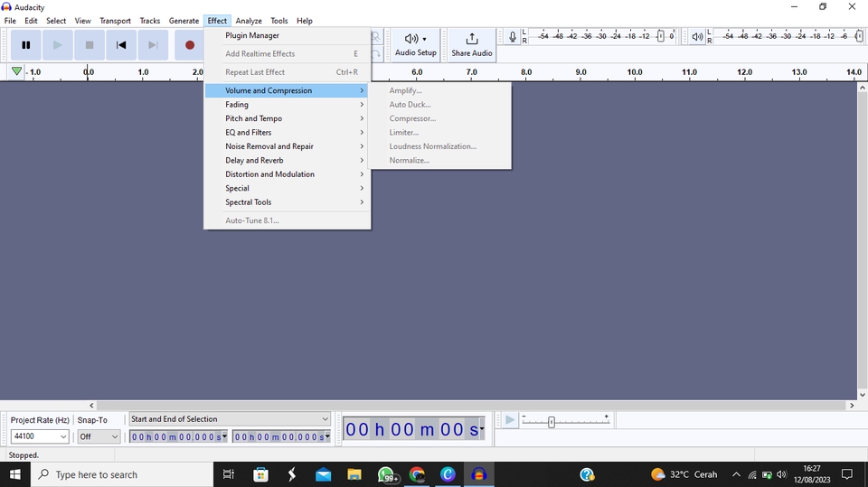
Task: Open the audio position time format arrow
Action: [482, 429]
